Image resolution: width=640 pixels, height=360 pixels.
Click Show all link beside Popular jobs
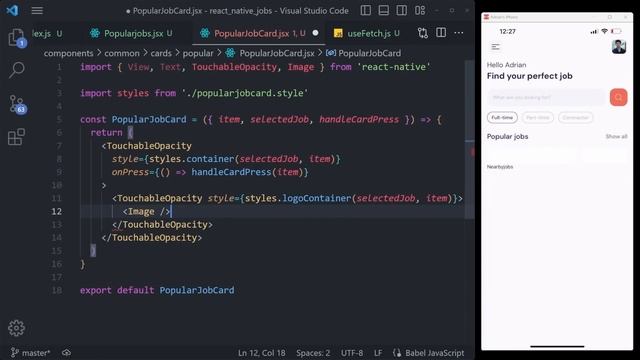click(616, 136)
